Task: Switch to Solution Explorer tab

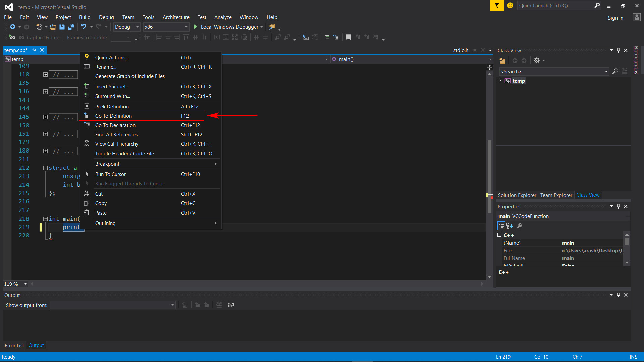Action: click(x=517, y=195)
